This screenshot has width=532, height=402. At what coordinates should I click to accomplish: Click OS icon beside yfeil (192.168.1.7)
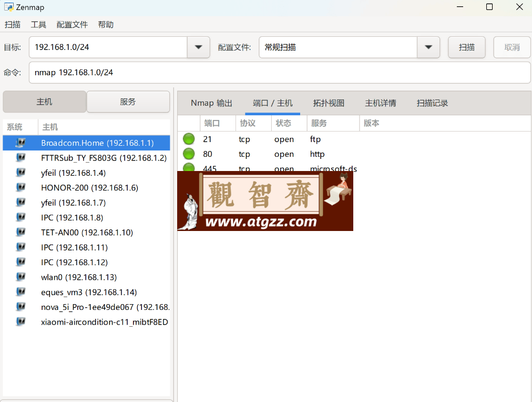coord(21,203)
